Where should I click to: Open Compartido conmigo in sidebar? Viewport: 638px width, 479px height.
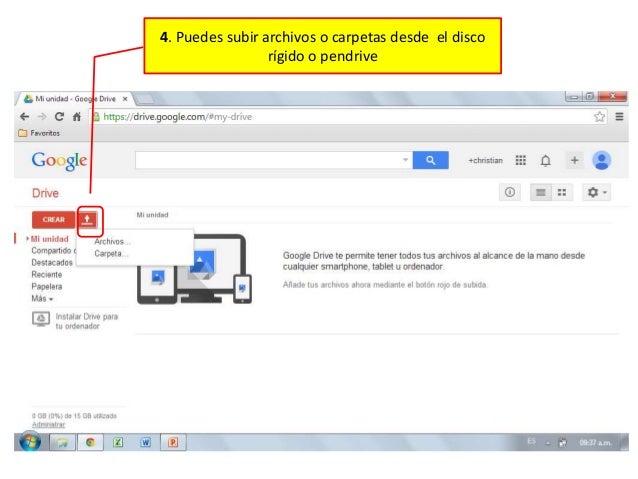click(54, 250)
